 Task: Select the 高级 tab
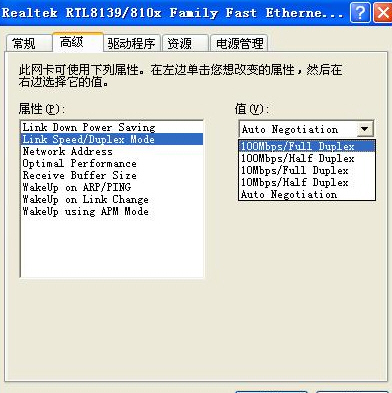point(77,42)
